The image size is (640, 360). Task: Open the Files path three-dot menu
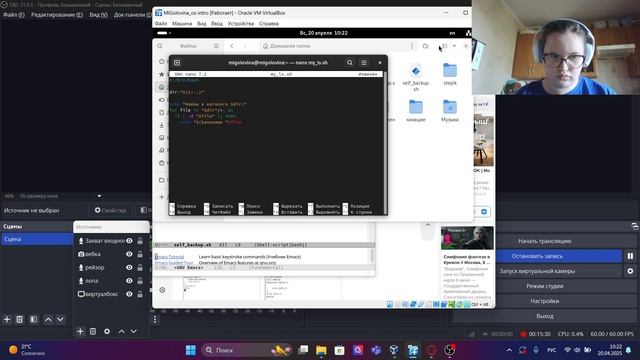pyautogui.click(x=411, y=46)
